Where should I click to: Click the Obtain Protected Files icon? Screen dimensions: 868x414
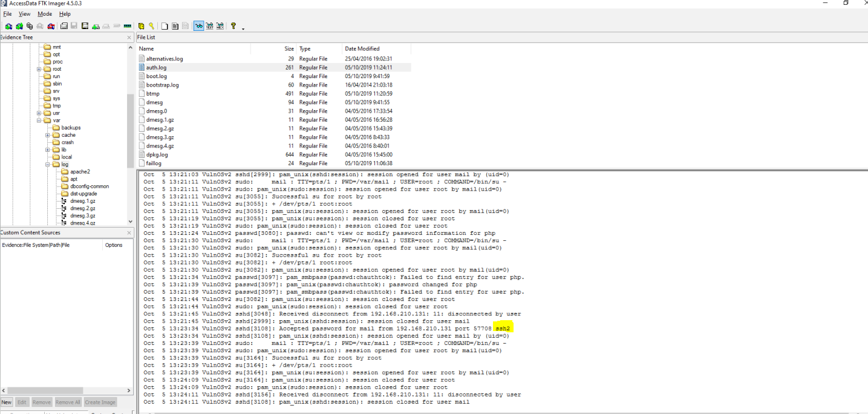(141, 26)
